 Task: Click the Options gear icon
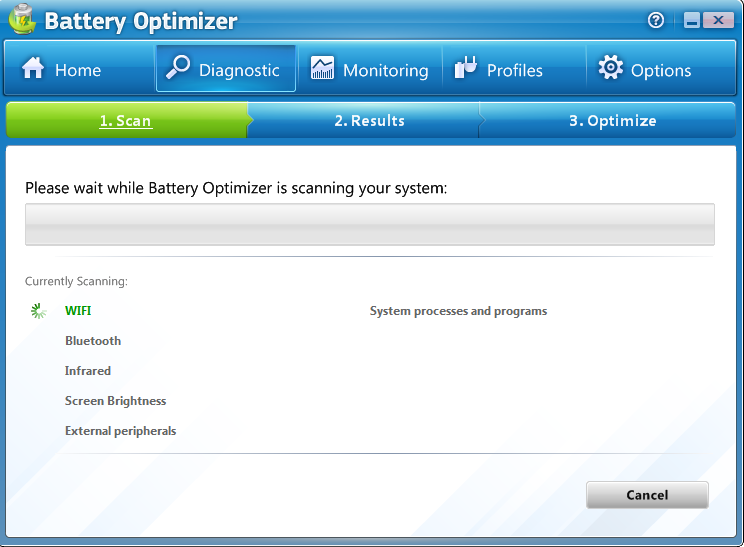(610, 67)
